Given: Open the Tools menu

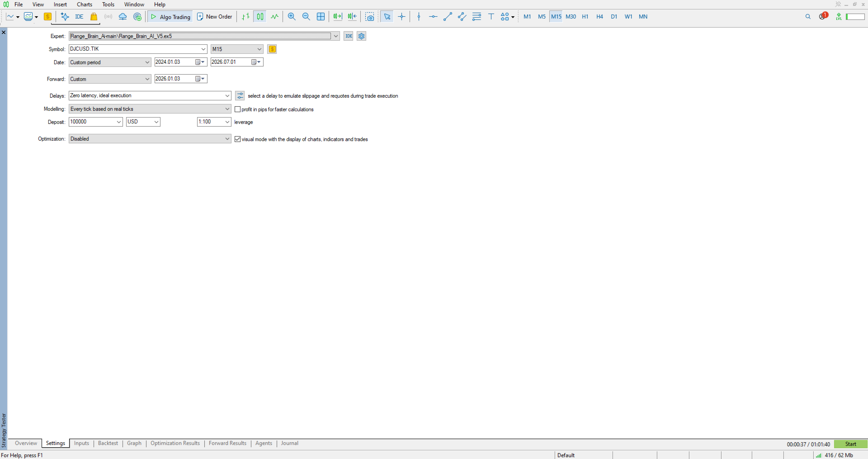Looking at the screenshot, I should [x=108, y=5].
